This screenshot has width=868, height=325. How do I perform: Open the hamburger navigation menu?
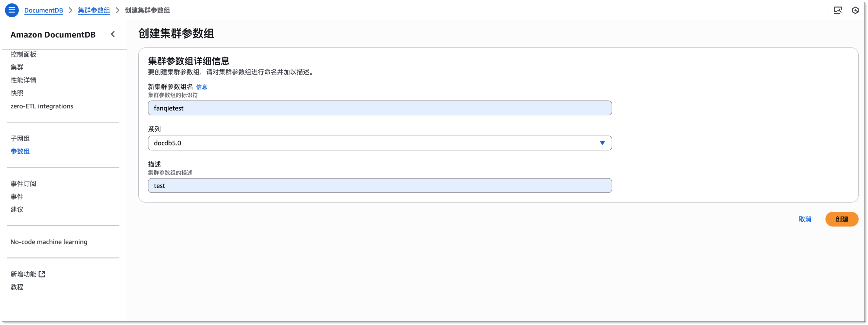point(12,10)
